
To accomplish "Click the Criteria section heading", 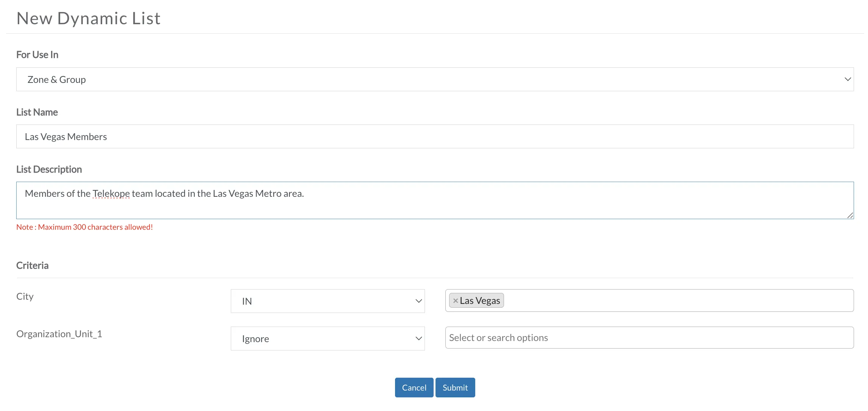I will pos(32,265).
